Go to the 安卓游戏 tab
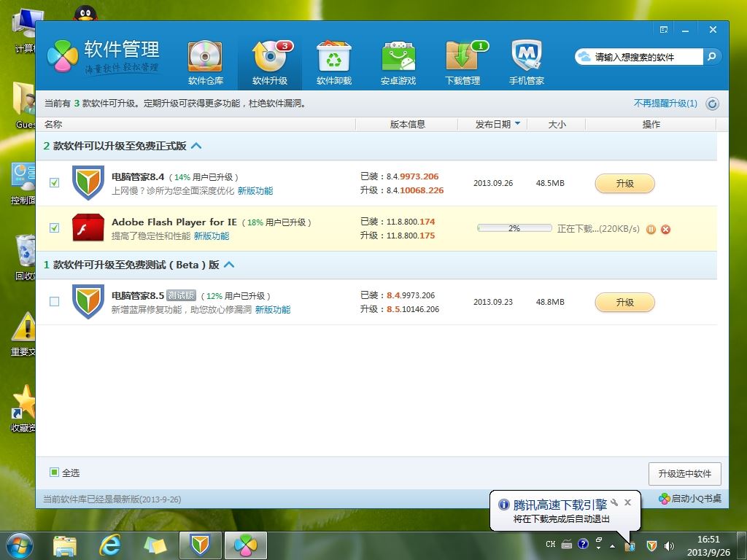Screen dimensions: 747x560 398,63
